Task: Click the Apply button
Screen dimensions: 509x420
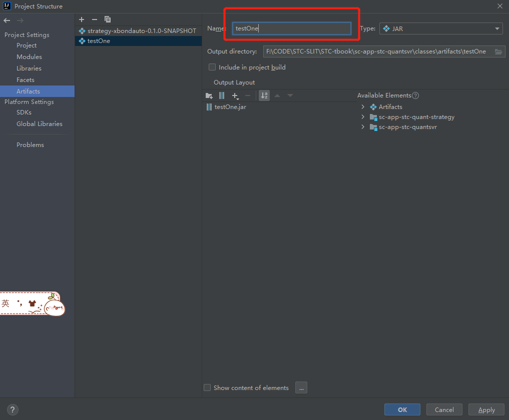Action: [486, 409]
